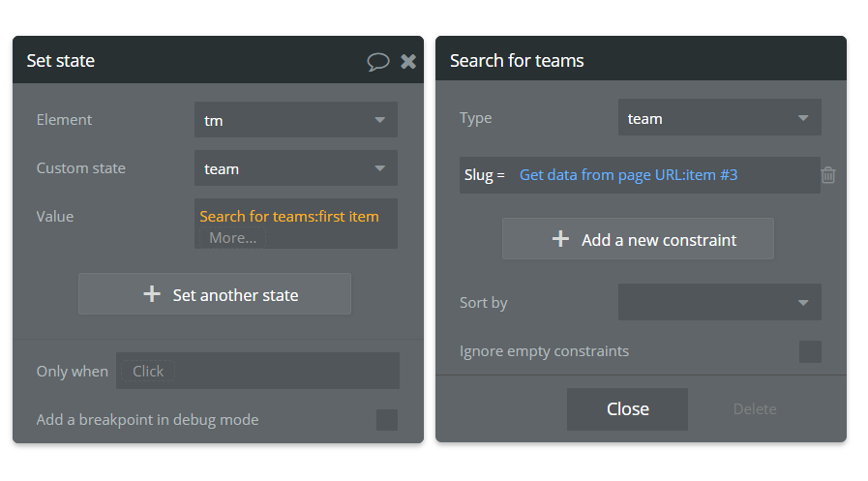Open the Element dropdown showing tm

click(x=295, y=120)
